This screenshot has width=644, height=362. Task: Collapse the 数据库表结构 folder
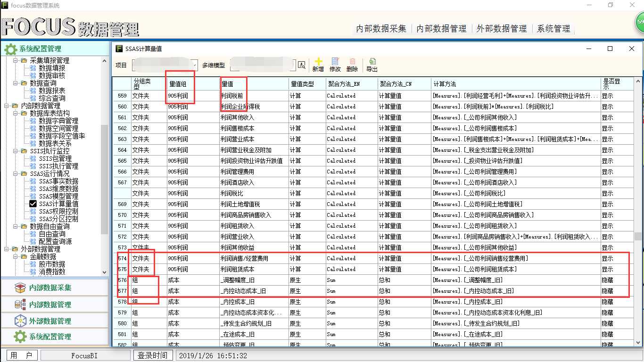[x=15, y=113]
